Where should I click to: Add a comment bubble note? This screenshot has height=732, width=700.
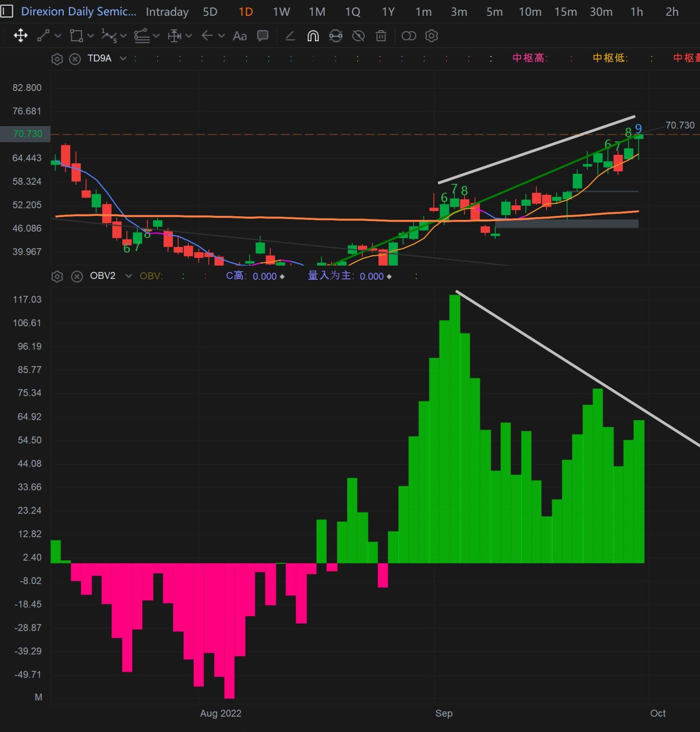(262, 35)
